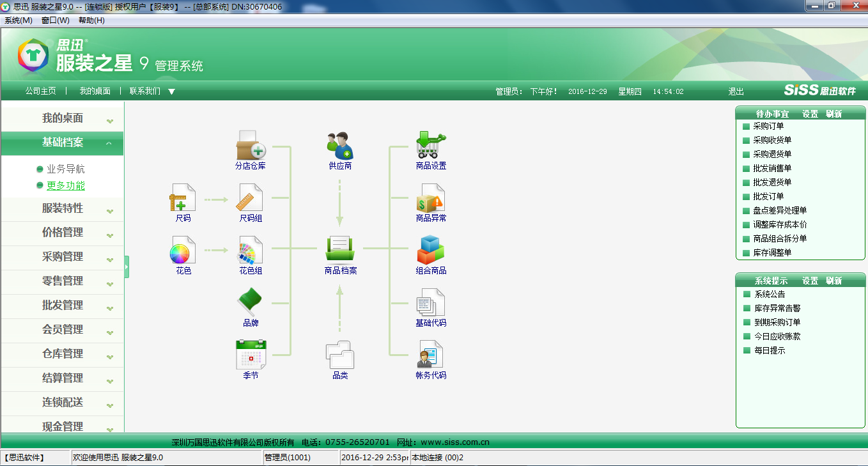Open the 品类 folders icon
Image resolution: width=868 pixels, height=466 pixels.
click(340, 355)
